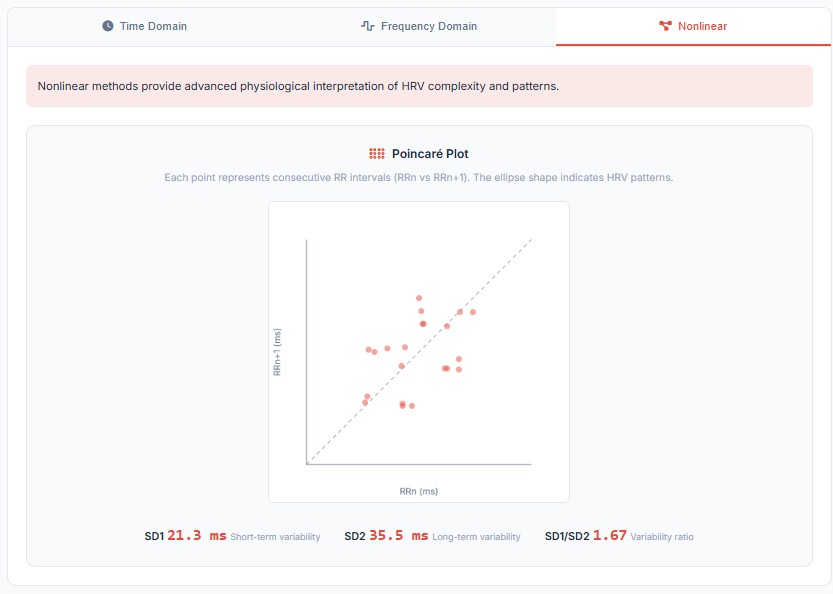Switch to the Time Domain tab
The height and width of the screenshot is (594, 833).
tap(153, 26)
